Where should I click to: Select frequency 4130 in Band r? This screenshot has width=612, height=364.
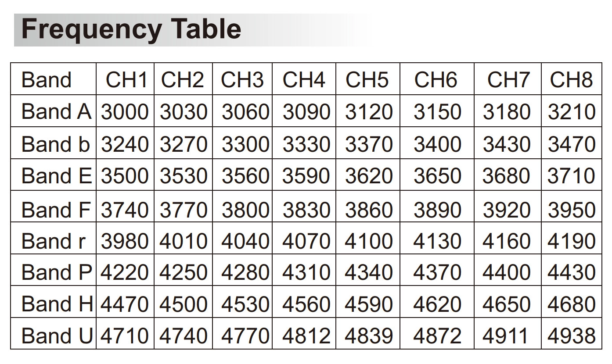[x=437, y=241]
